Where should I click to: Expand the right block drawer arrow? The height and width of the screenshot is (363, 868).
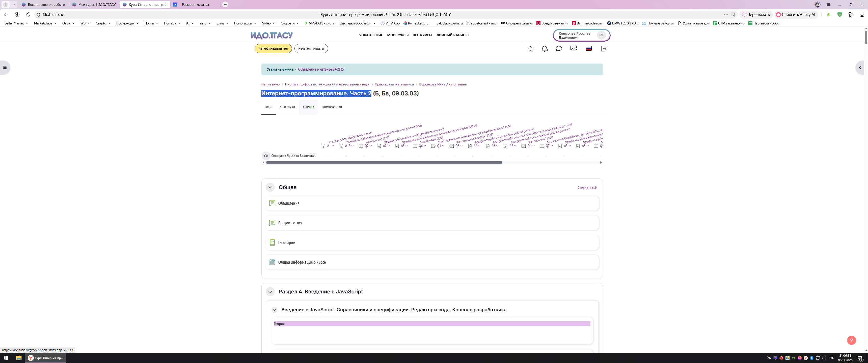tap(860, 67)
